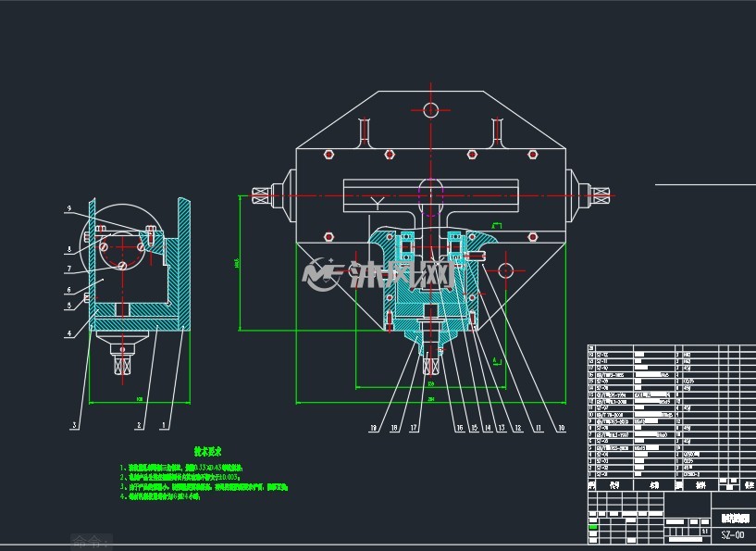Select part balloon number 17
Image resolution: width=756 pixels, height=551 pixels.
414,428
